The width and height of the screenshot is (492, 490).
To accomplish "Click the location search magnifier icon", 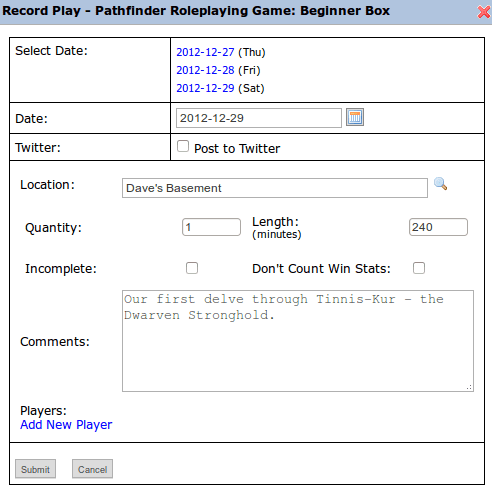I will pyautogui.click(x=440, y=184).
